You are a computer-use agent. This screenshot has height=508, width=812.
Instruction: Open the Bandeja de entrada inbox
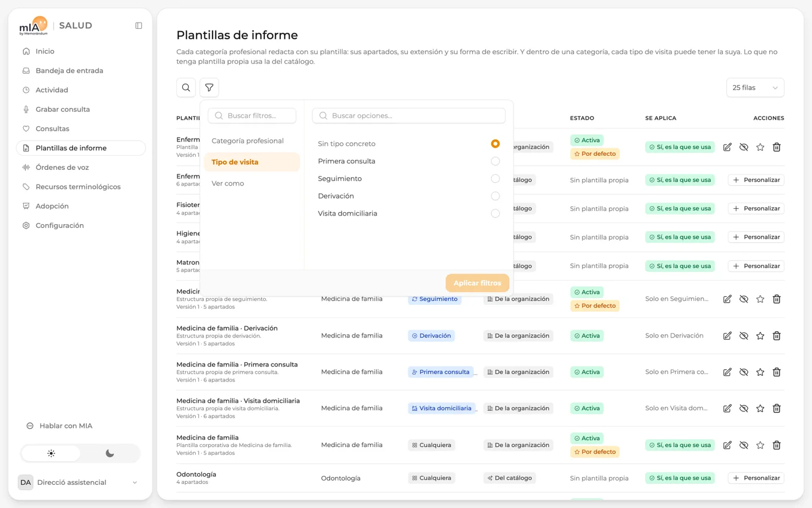tap(81, 71)
